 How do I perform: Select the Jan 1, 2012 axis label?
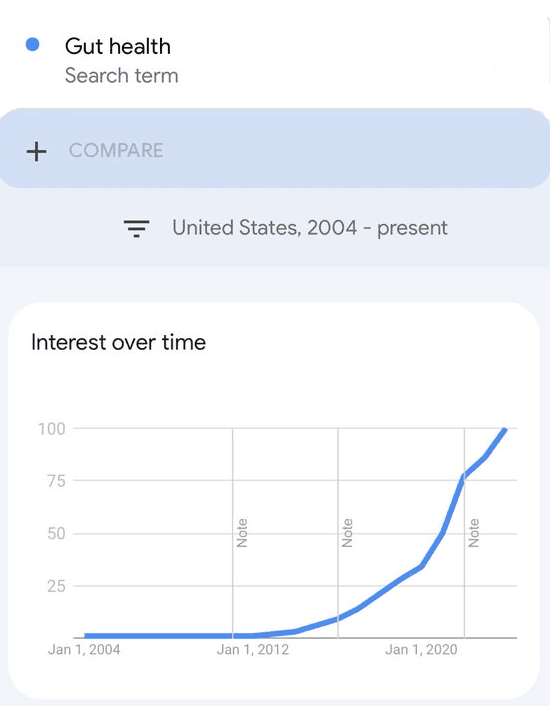coord(252,650)
